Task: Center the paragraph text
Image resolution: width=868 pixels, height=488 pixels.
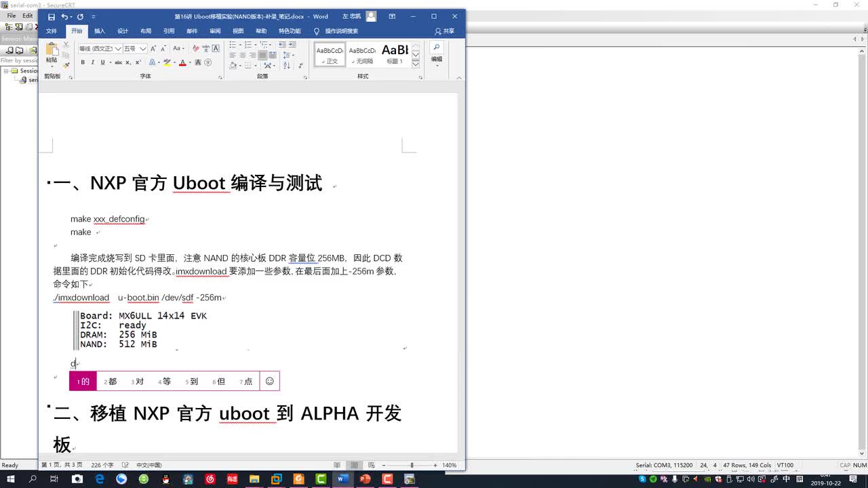Action: pyautogui.click(x=242, y=55)
